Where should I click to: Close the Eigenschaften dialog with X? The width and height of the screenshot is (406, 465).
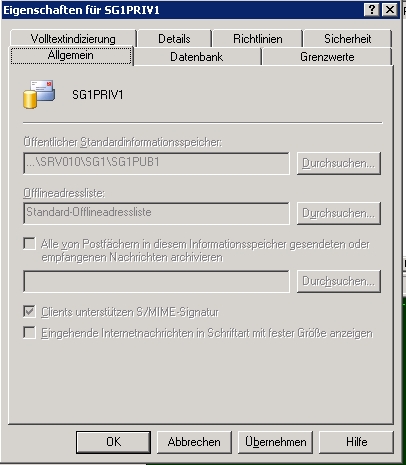[389, 10]
